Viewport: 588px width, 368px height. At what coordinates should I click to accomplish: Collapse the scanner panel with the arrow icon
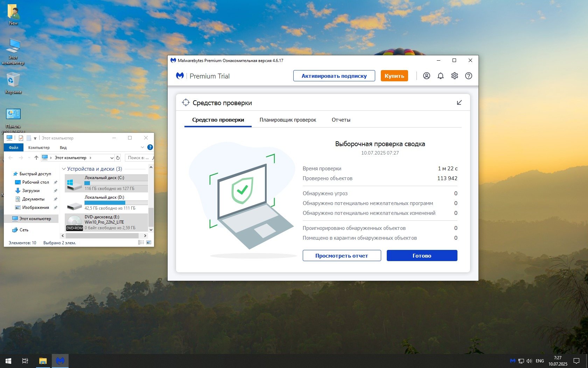tap(459, 103)
